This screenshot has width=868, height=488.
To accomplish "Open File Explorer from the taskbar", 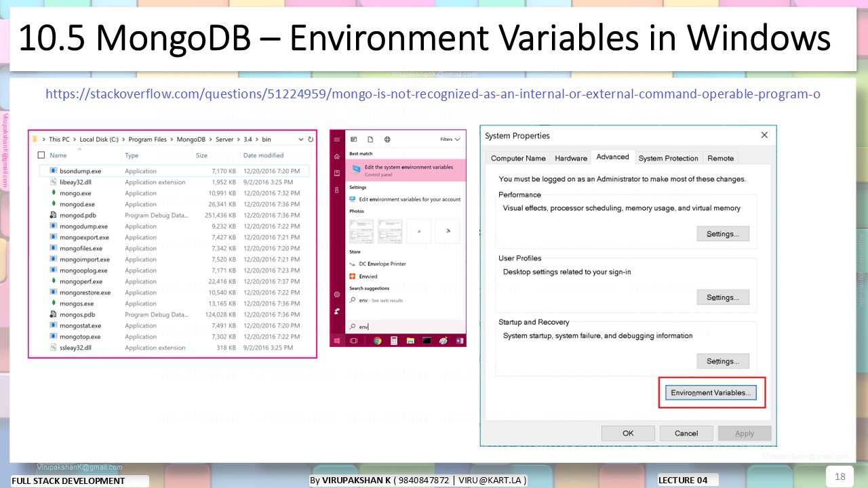I will click(410, 341).
